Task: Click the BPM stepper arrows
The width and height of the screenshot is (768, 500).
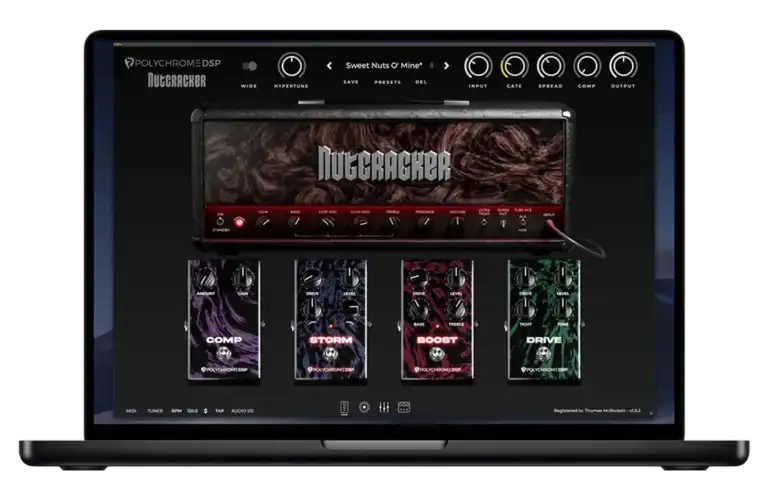Action: pos(206,411)
